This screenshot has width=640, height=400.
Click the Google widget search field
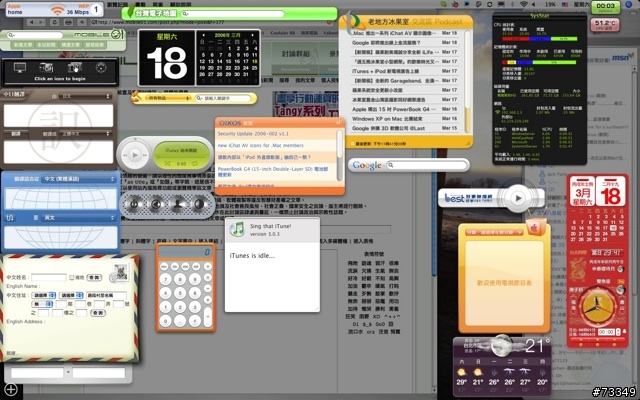[426, 165]
